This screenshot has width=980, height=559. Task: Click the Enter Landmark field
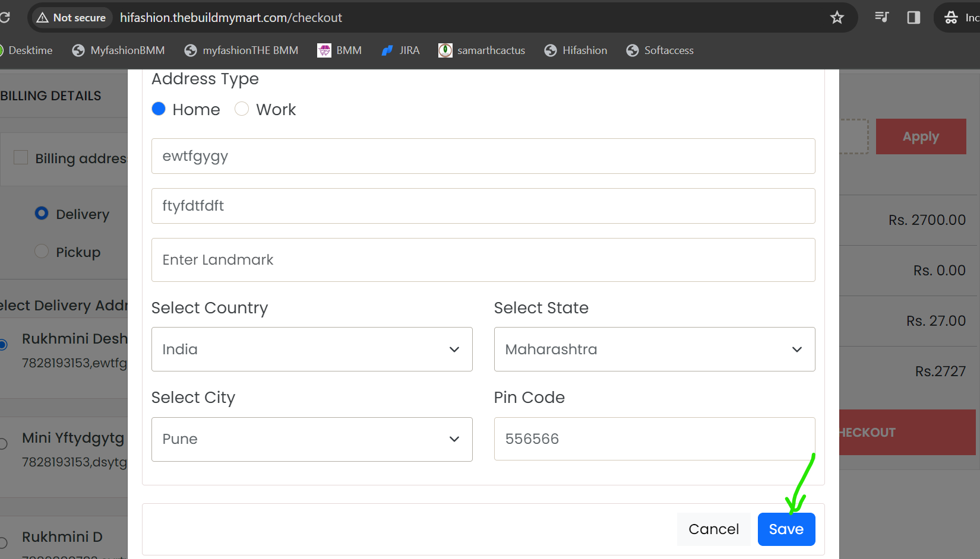pos(483,260)
